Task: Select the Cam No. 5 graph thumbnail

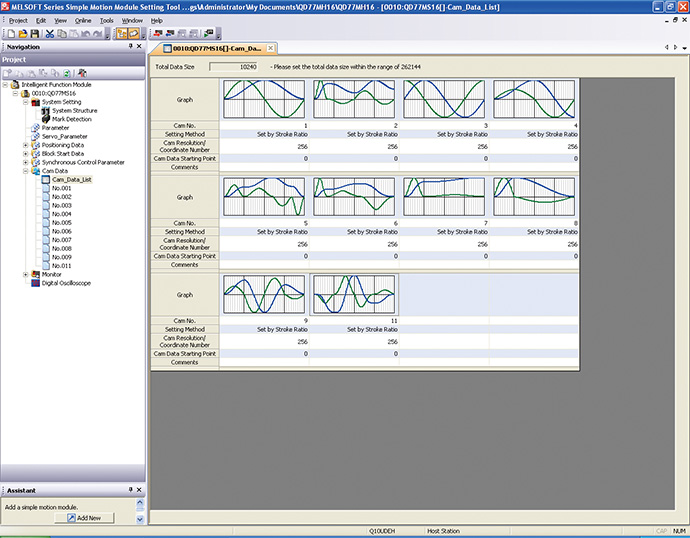Action: 263,195
